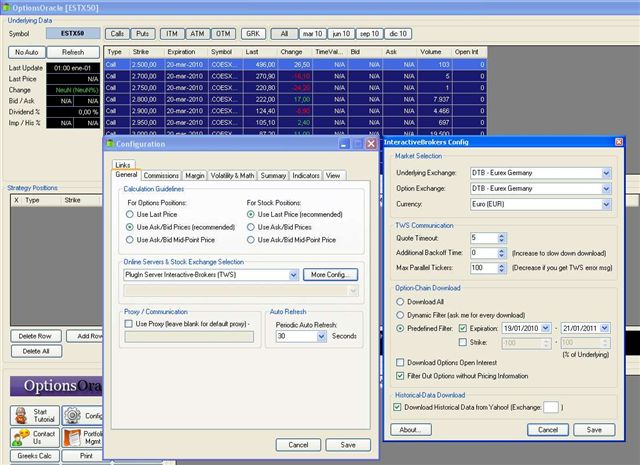
Task: Filter option chain by Calls button
Action: pyautogui.click(x=117, y=33)
